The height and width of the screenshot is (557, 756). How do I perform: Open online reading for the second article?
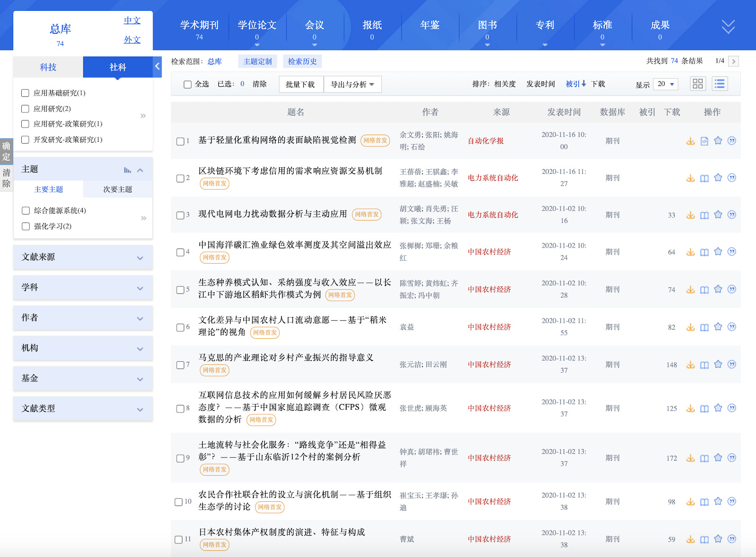[704, 178]
